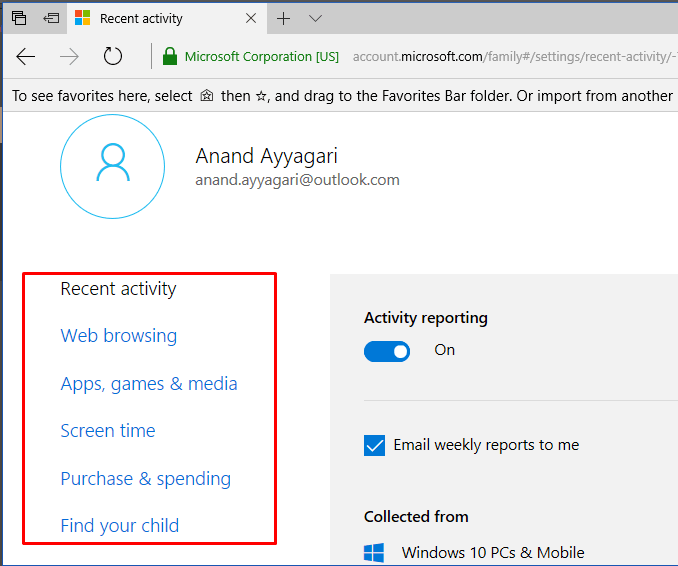
Task: Uncheck Email weekly reports to me
Action: tap(374, 445)
